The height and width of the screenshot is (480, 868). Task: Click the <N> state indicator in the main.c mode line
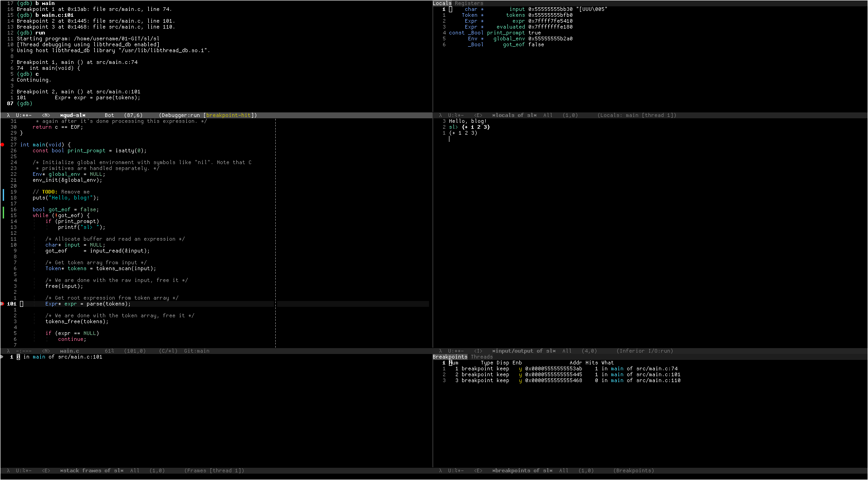tap(46, 351)
